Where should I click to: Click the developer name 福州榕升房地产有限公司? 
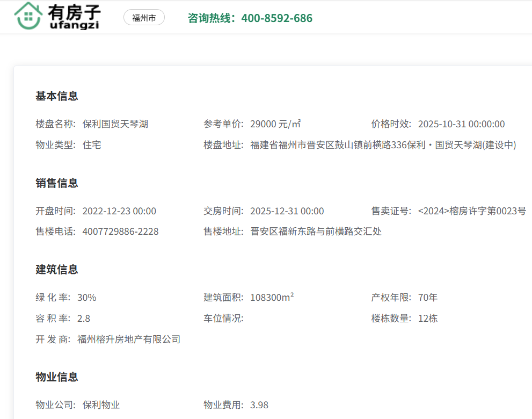(129, 339)
